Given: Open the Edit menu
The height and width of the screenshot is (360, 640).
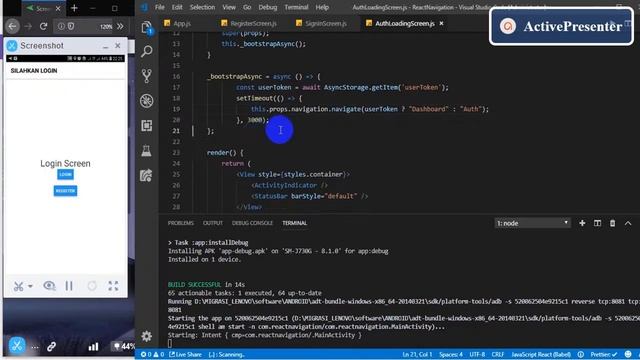Looking at the screenshot, I should 177,7.
